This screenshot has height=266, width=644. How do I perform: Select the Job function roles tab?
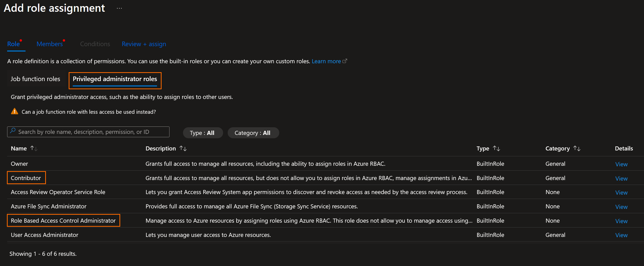coord(35,79)
